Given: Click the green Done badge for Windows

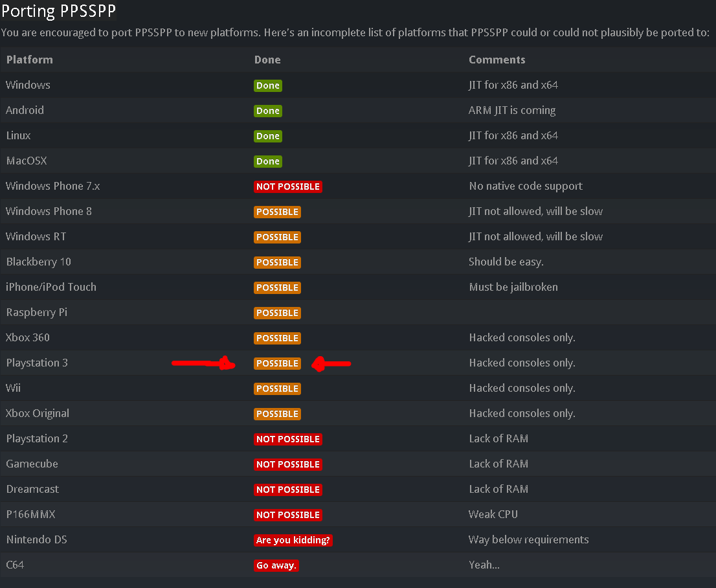Looking at the screenshot, I should click(267, 85).
